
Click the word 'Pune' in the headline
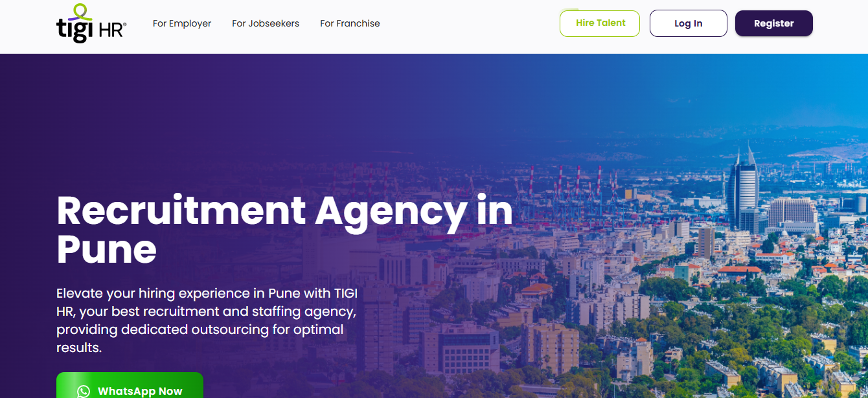coord(106,249)
